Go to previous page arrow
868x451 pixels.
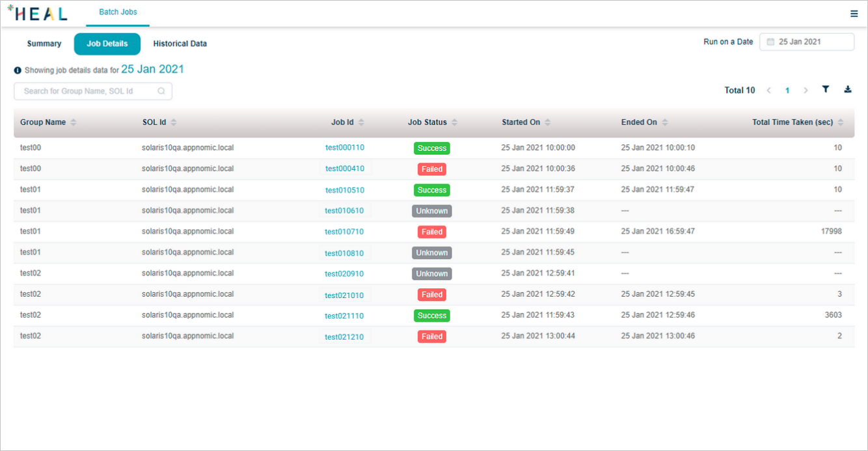pyautogui.click(x=768, y=90)
